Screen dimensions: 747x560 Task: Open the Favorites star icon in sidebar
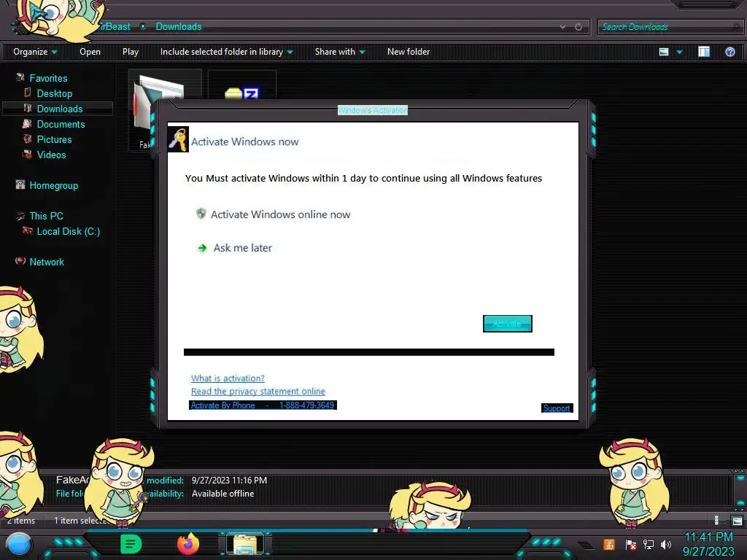(x=20, y=77)
